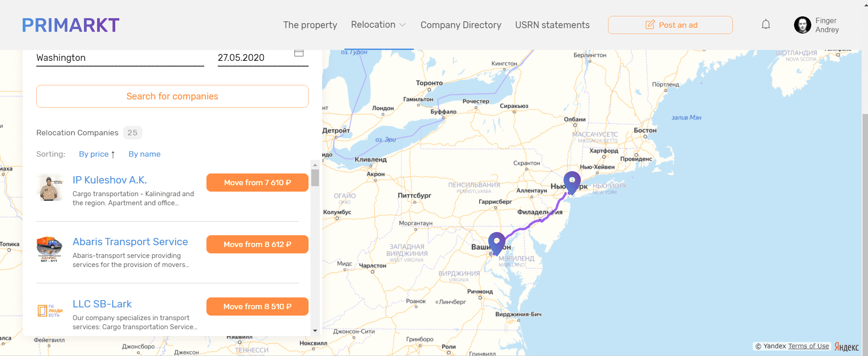
Task: Open The property menu item
Action: pyautogui.click(x=310, y=25)
